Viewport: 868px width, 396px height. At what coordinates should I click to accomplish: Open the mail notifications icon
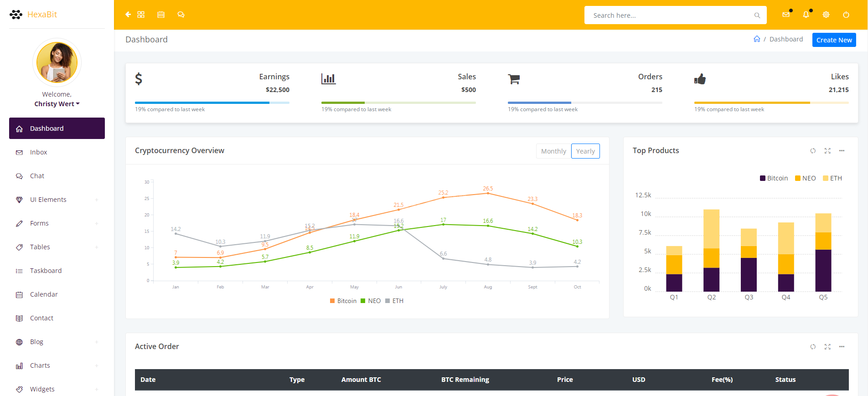coord(786,15)
